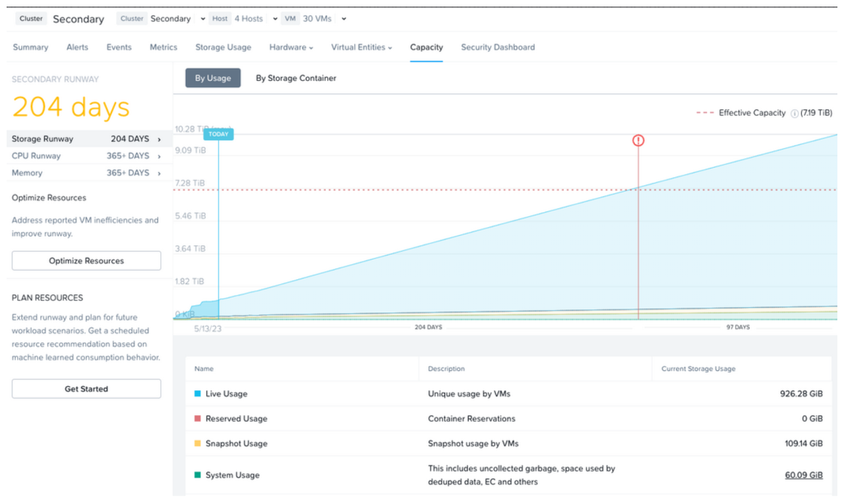The height and width of the screenshot is (504, 844).
Task: Switch to the By Storage Container view
Action: point(295,78)
